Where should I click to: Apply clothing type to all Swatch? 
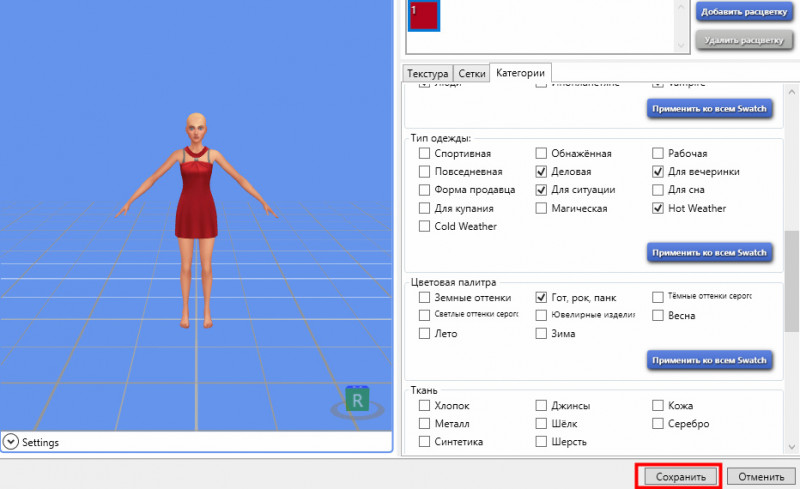pos(709,253)
